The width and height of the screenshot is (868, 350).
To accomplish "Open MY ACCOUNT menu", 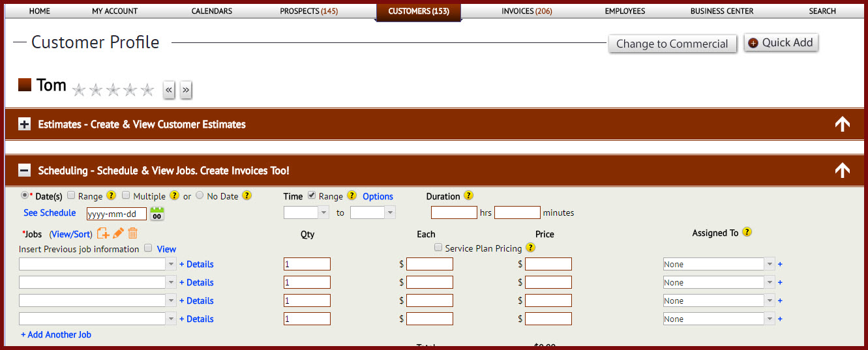I will [x=115, y=11].
